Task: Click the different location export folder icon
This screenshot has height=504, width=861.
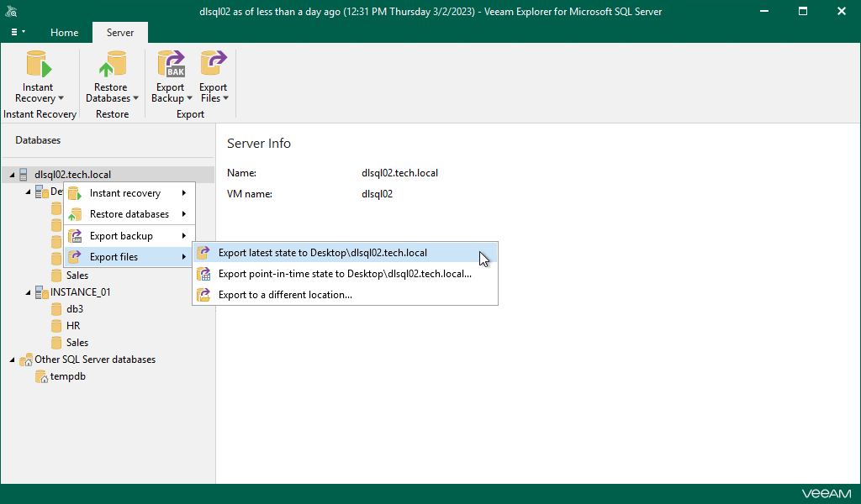Action: [x=203, y=295]
